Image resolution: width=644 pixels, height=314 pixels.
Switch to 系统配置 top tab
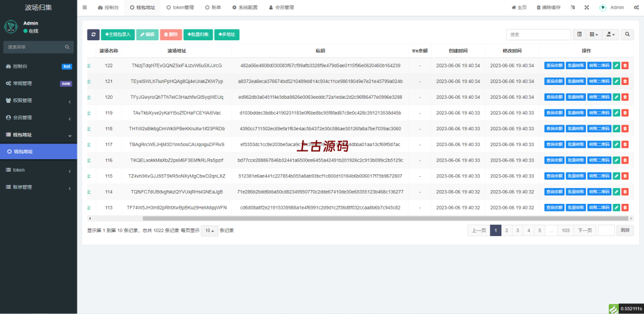pyautogui.click(x=245, y=8)
